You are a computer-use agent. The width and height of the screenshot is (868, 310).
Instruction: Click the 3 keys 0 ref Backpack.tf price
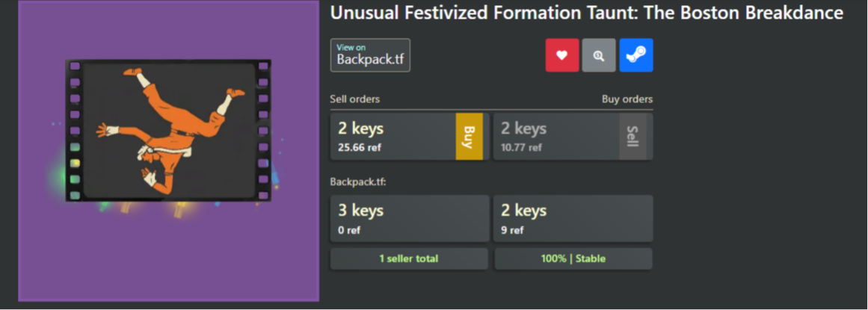409,218
